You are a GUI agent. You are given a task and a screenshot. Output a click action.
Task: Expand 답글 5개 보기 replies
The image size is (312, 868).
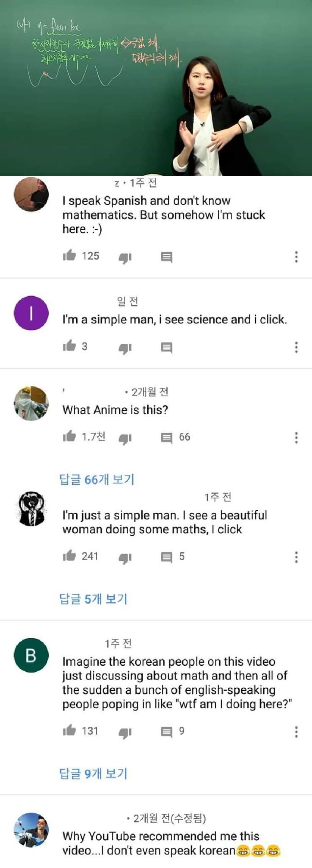click(x=93, y=599)
